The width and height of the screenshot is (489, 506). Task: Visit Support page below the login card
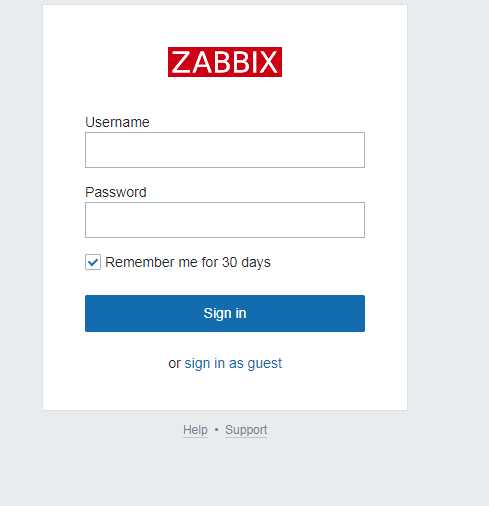pos(246,430)
